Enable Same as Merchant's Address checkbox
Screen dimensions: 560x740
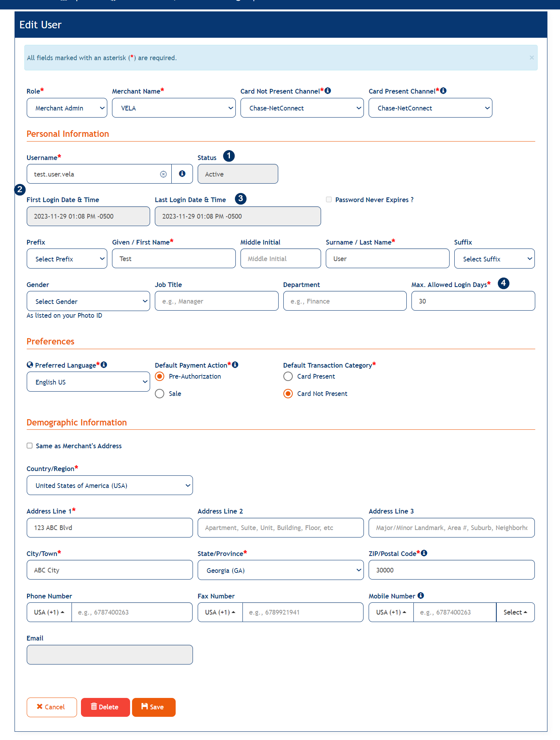coord(29,445)
